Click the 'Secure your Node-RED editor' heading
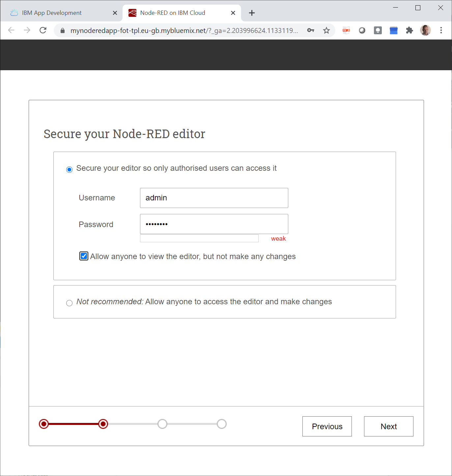 [x=125, y=134]
